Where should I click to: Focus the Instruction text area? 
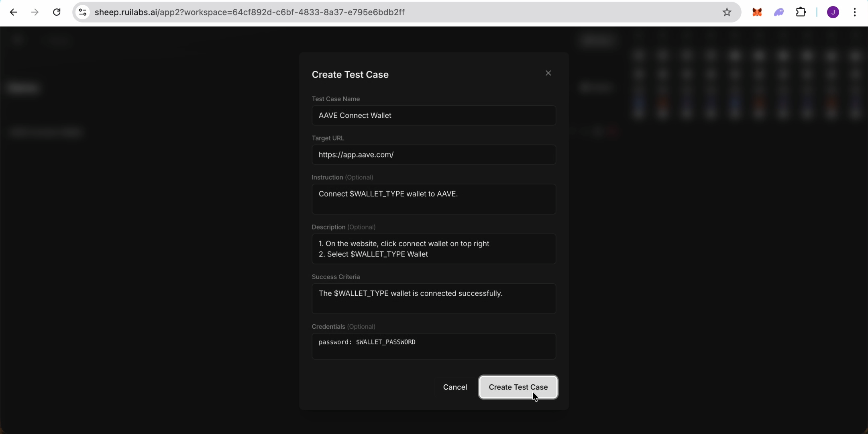[433, 199]
